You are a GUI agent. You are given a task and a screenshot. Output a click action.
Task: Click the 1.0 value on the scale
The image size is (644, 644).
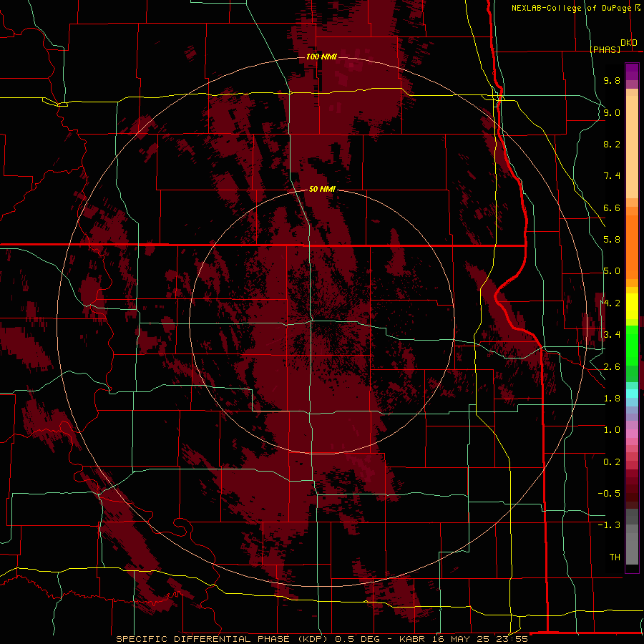tap(612, 430)
